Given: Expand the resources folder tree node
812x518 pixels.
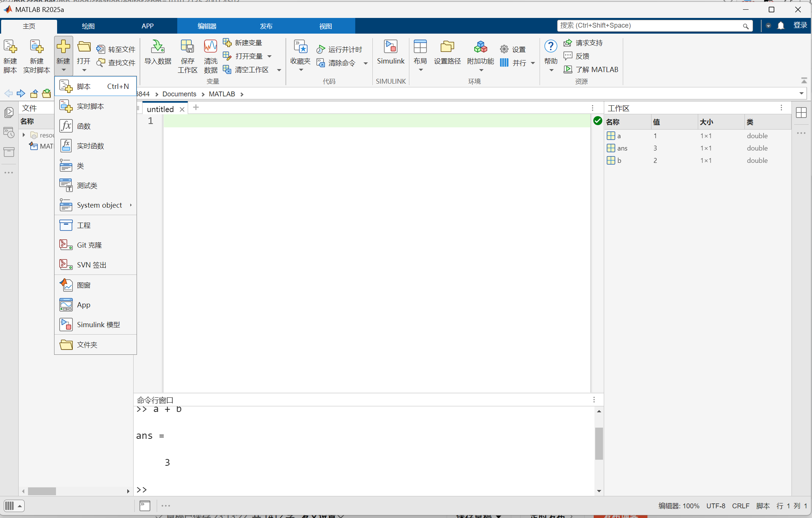Looking at the screenshot, I should coord(24,135).
